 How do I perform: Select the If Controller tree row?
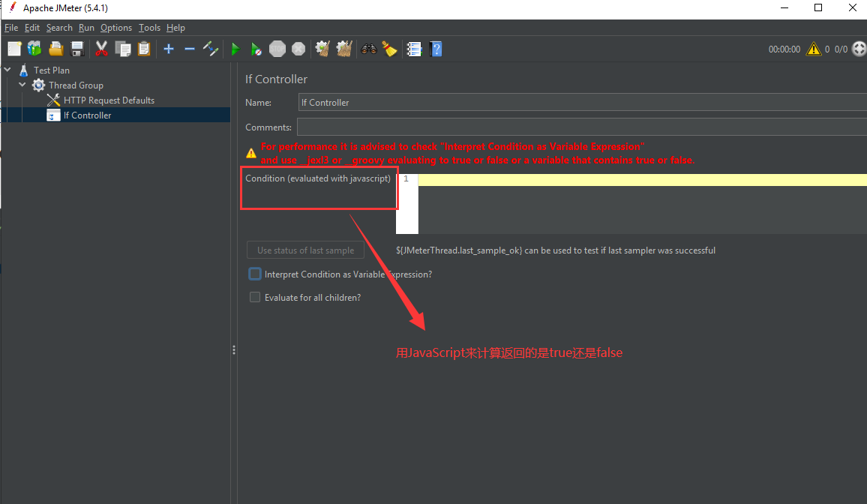point(115,115)
